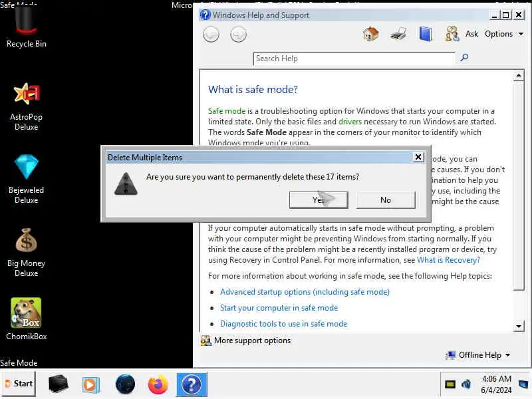
Task: Focus the Search Help input field
Action: [354, 59]
